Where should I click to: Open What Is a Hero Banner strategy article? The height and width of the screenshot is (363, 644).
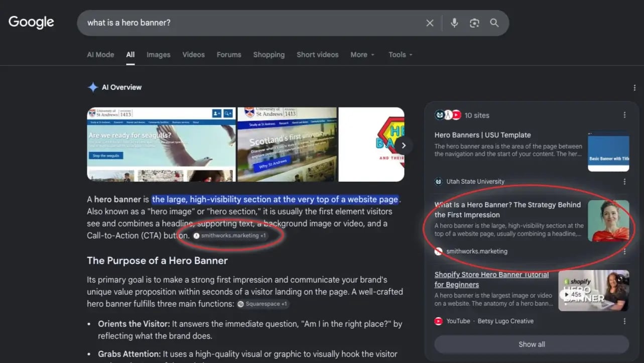click(507, 210)
